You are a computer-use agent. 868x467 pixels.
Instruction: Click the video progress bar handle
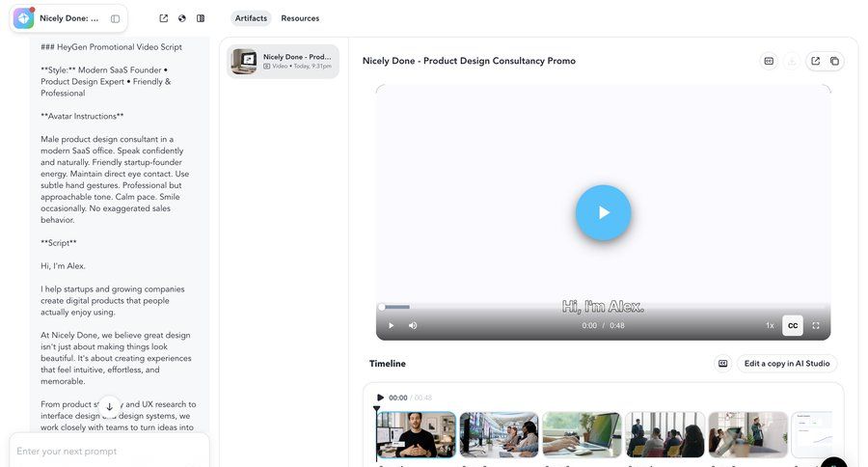[x=381, y=307]
